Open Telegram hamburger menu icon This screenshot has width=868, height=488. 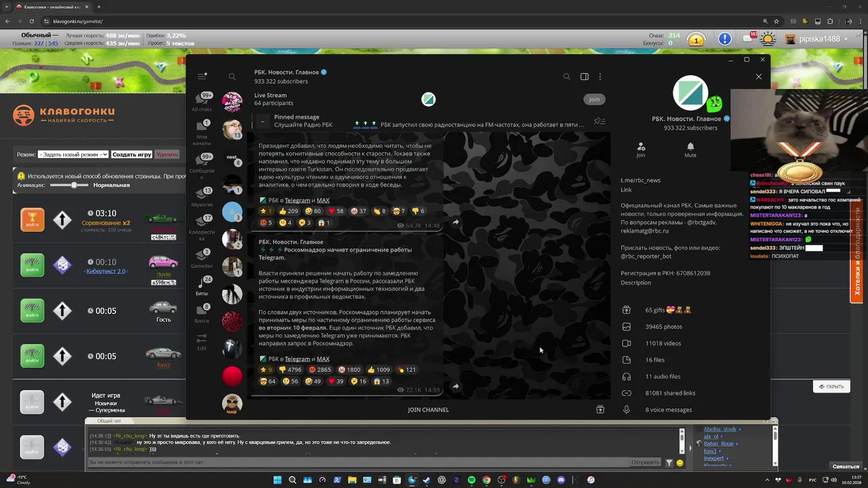coord(202,77)
